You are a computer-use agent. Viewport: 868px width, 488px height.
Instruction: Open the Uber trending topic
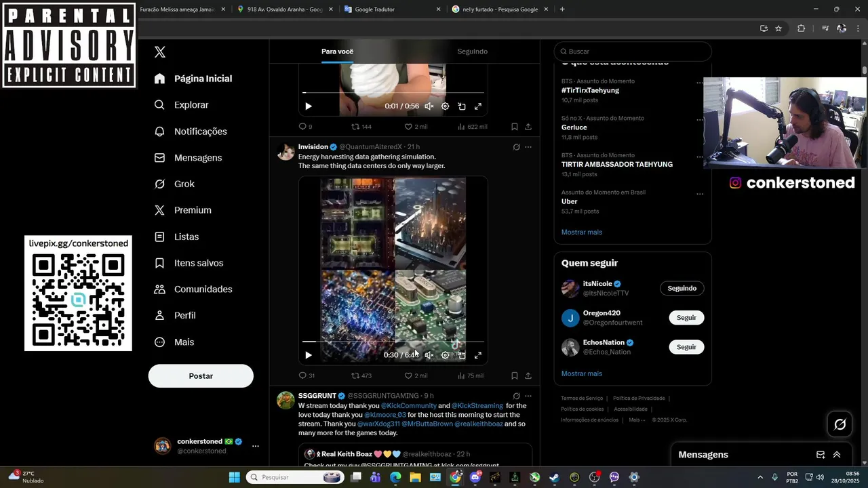[x=570, y=201]
